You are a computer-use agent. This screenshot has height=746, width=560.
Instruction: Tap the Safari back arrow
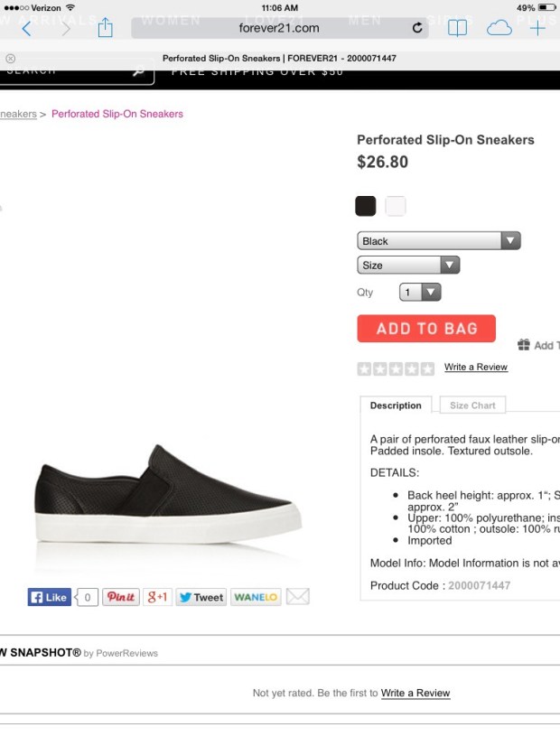pos(26,28)
